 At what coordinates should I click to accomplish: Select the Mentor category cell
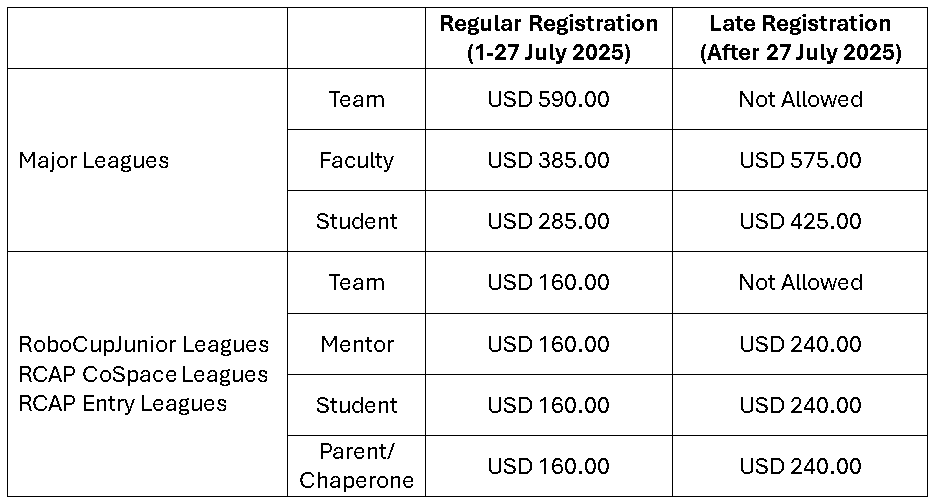[356, 344]
